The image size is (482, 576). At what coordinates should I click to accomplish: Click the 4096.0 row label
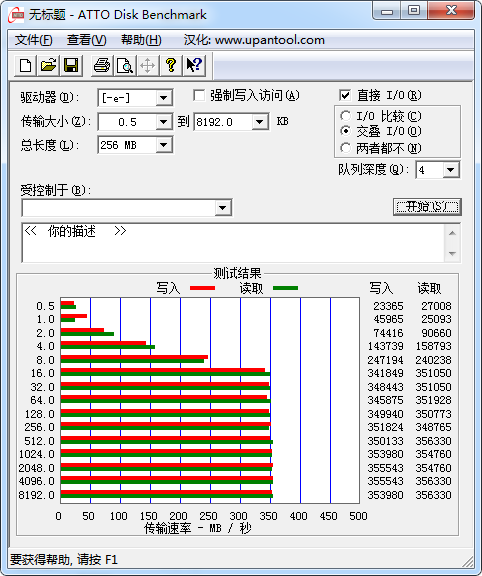pyautogui.click(x=36, y=481)
